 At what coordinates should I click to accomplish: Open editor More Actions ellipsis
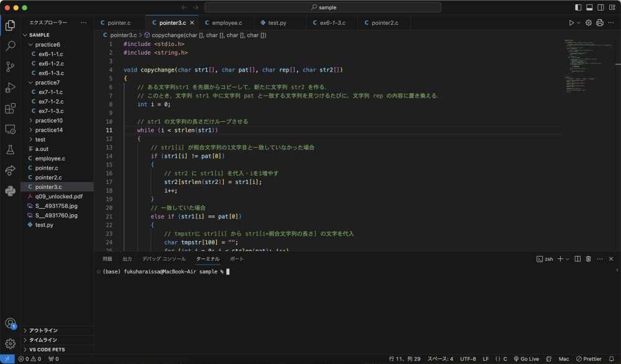click(611, 23)
